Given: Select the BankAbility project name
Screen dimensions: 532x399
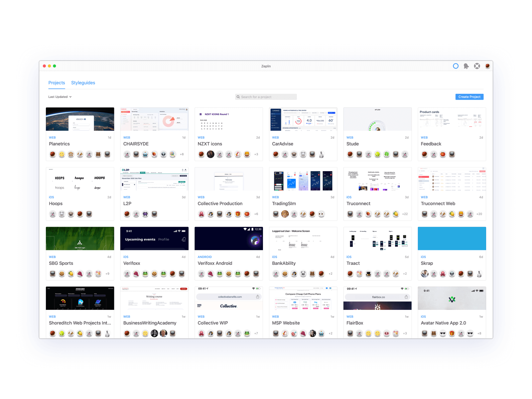Looking at the screenshot, I should click(x=284, y=263).
